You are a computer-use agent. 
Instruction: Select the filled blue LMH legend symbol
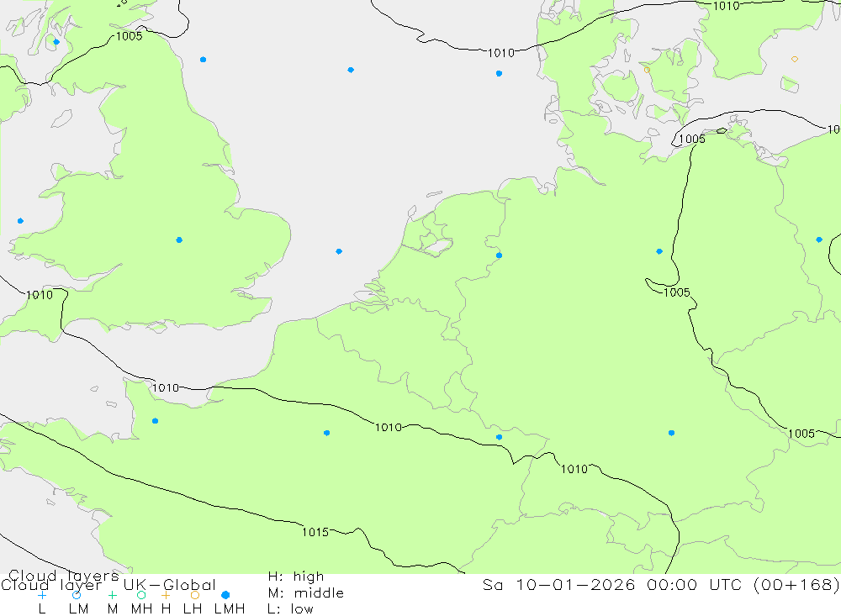tap(225, 595)
